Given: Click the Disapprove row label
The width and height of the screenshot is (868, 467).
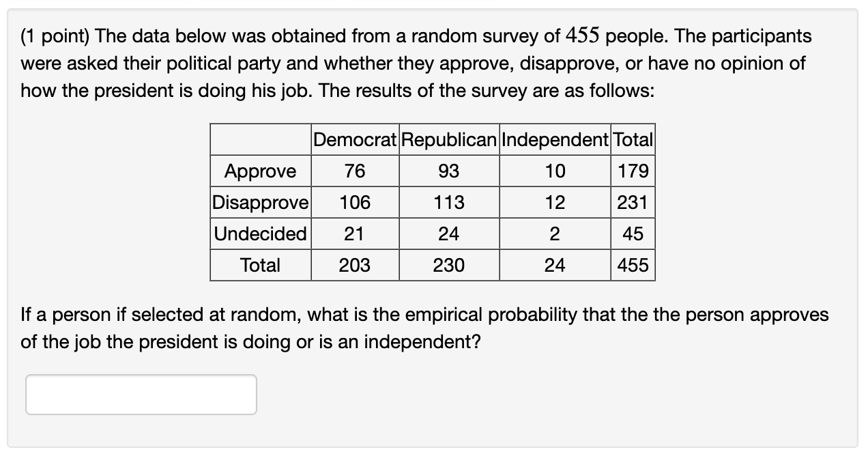Looking at the screenshot, I should pos(259,202).
